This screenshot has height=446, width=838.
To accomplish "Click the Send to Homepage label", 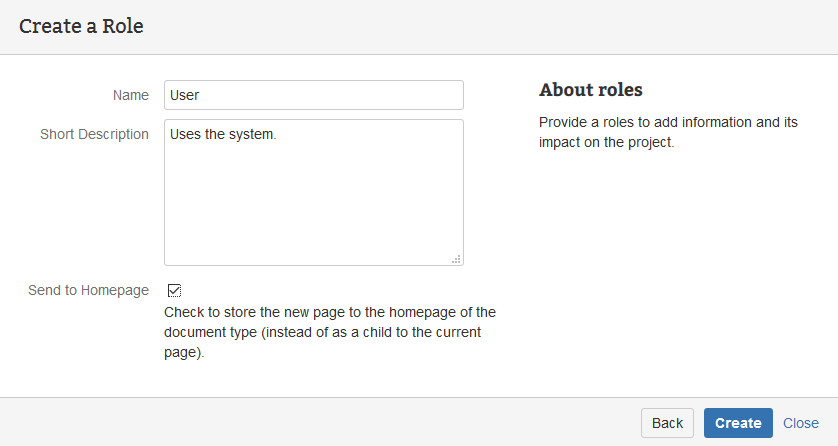I will click(x=89, y=290).
